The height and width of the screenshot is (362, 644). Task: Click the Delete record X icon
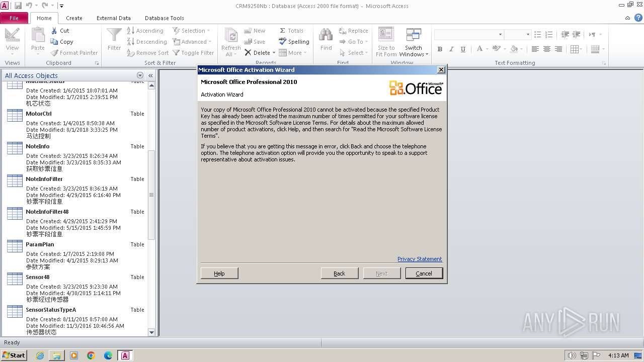[248, 53]
